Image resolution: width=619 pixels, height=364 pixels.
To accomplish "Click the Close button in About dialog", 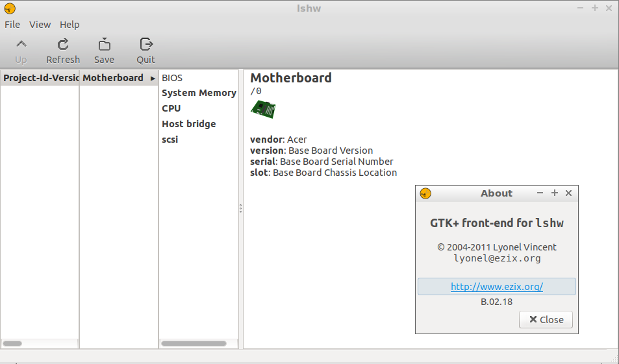I will click(x=546, y=319).
